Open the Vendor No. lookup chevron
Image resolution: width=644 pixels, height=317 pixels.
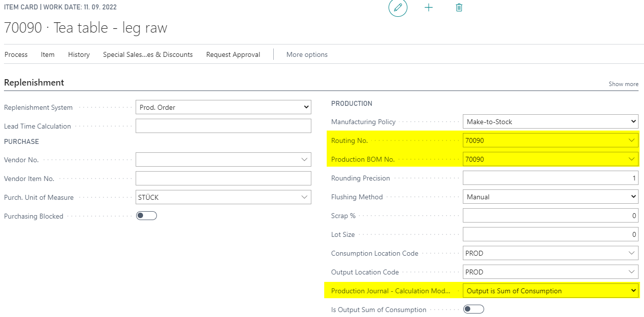(x=304, y=160)
